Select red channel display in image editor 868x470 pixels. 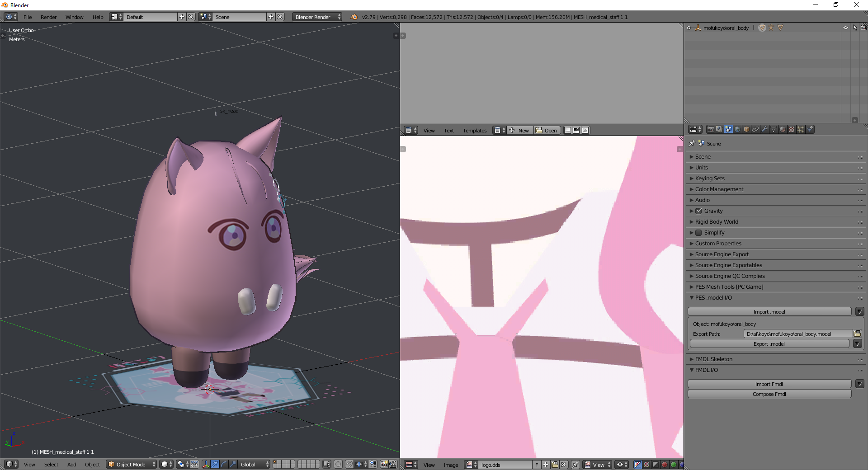point(665,465)
